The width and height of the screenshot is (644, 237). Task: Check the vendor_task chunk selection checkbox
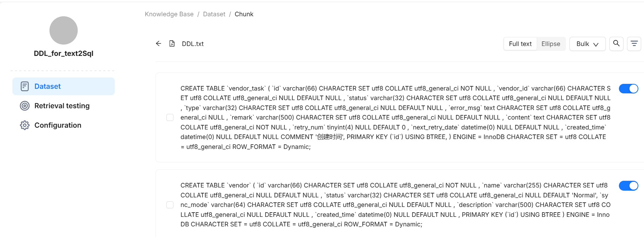170,117
